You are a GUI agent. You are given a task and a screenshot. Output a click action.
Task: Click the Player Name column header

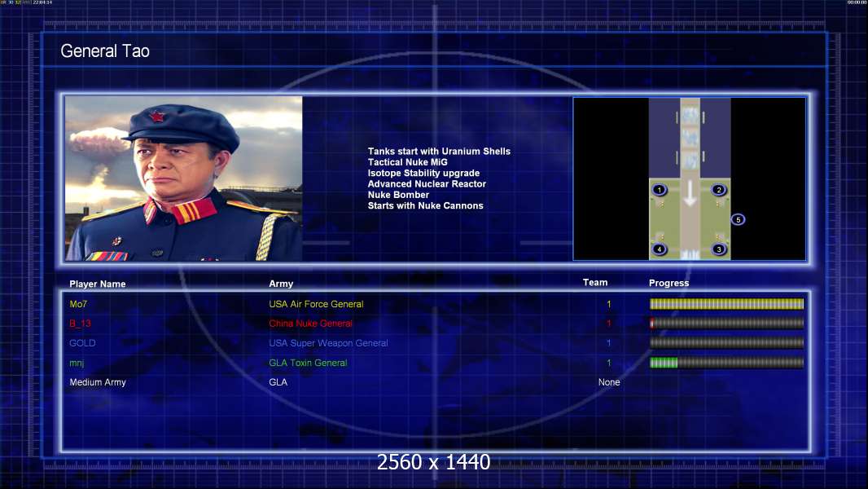(98, 284)
